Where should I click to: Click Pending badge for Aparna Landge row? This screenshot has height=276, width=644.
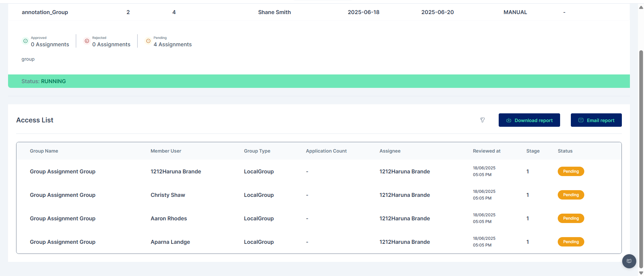[x=571, y=242]
